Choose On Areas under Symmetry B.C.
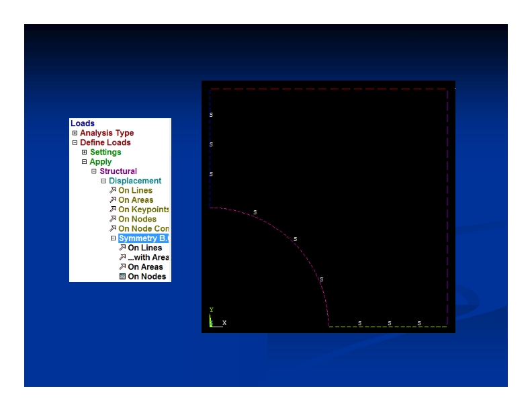Viewport: 532px width, 411px height. pos(144,267)
